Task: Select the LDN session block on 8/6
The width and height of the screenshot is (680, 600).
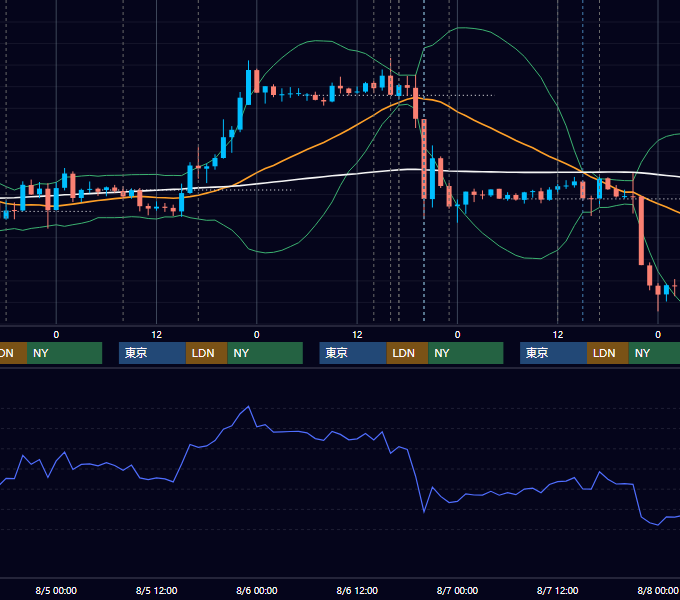Action: pyautogui.click(x=407, y=353)
